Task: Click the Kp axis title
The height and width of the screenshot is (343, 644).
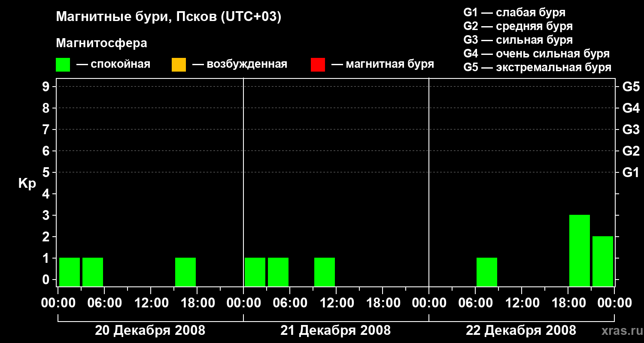Action: point(27,184)
